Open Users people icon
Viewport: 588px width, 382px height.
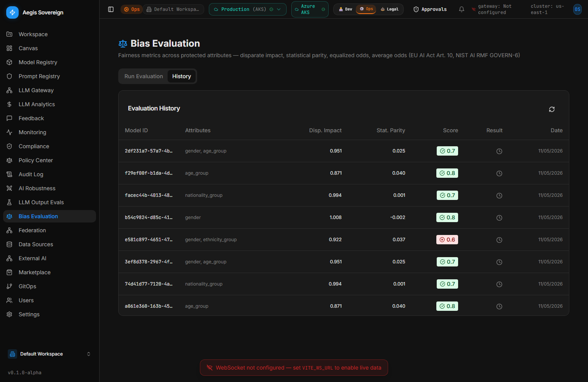coord(9,300)
